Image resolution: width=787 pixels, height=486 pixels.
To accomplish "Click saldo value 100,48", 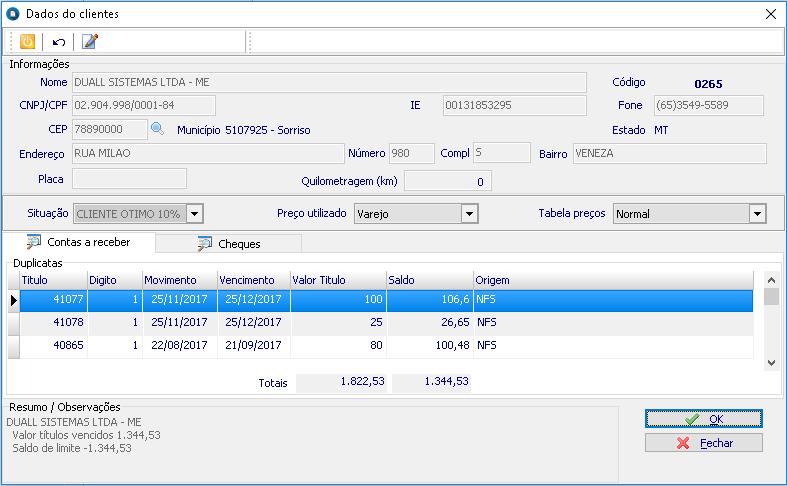I will pos(430,346).
